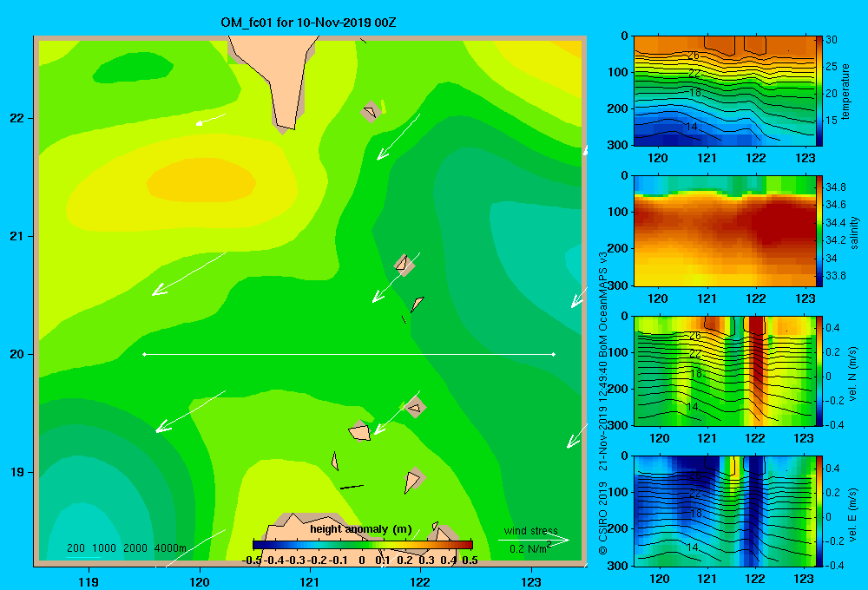Click longitude label 123 under vel. E panel
The height and width of the screenshot is (590, 868).
[804, 579]
